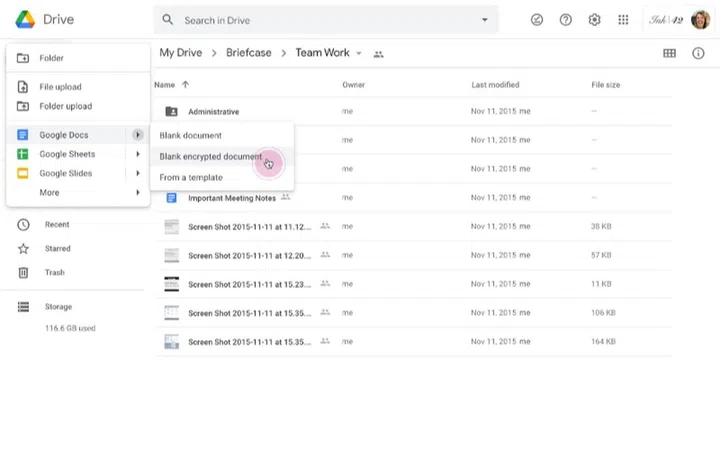Switch to grid layout view icon

click(669, 53)
